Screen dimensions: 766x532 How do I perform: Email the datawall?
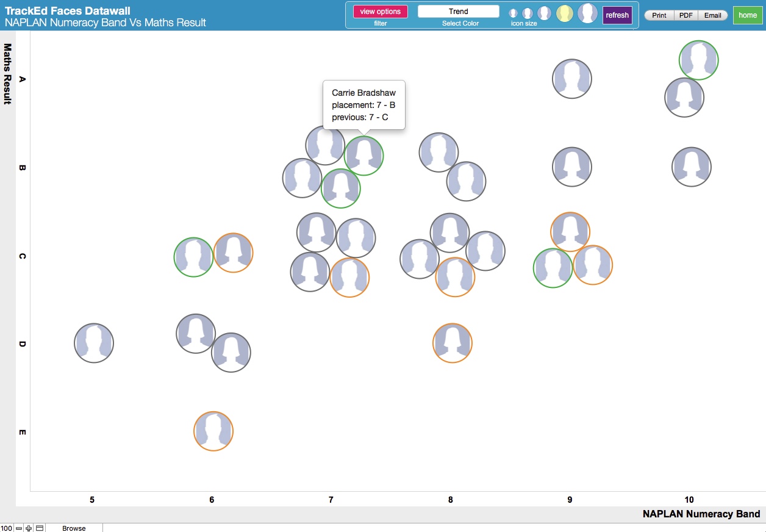pyautogui.click(x=712, y=15)
